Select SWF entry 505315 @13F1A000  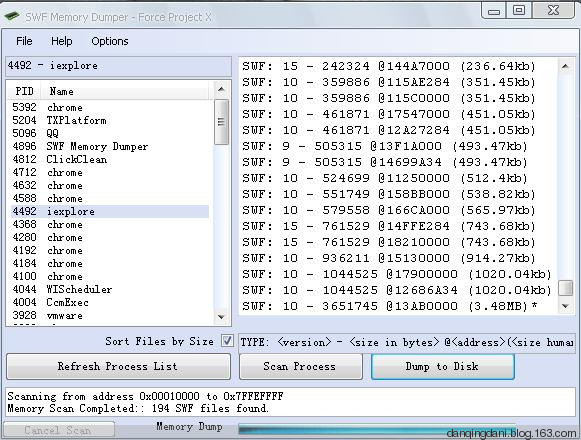click(385, 146)
